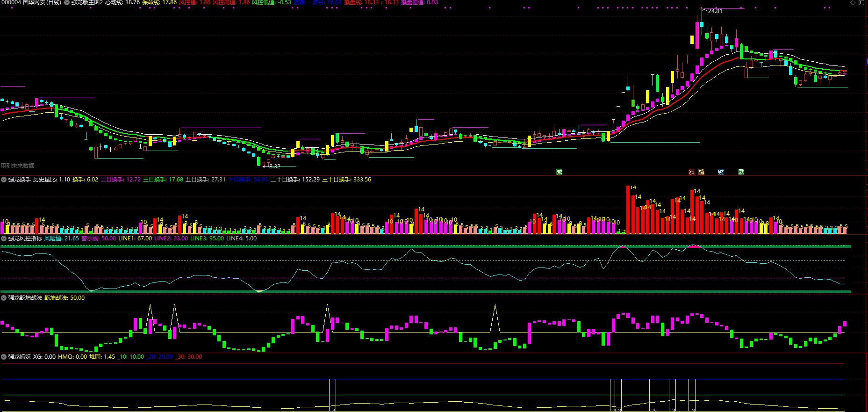This screenshot has width=868, height=412.
Task: Toggle the side panel layout icon
Action: point(861,2)
